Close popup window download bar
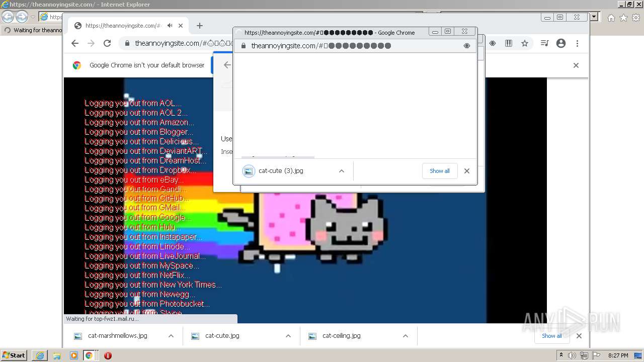644x362 pixels. 467,171
